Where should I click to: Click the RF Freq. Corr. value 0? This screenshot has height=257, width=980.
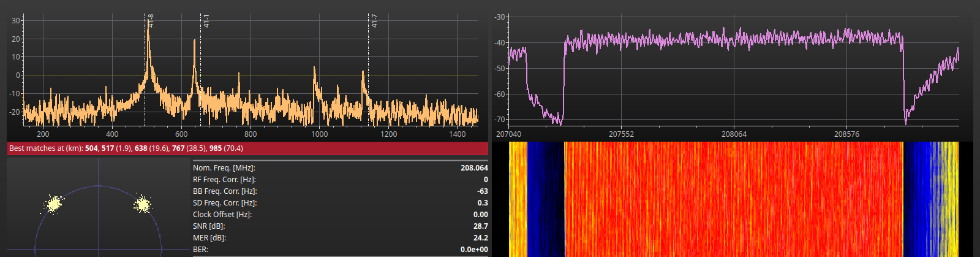coord(486,180)
